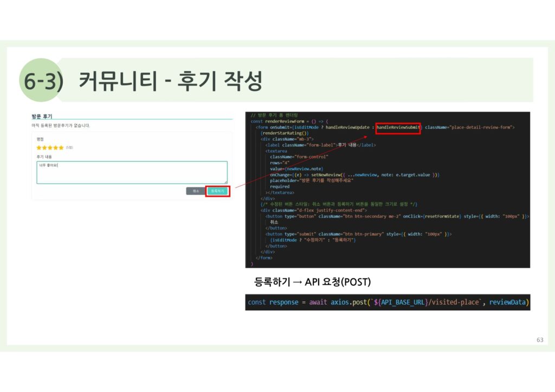Click handleReviewUpdate in the code snippet

pos(347,127)
